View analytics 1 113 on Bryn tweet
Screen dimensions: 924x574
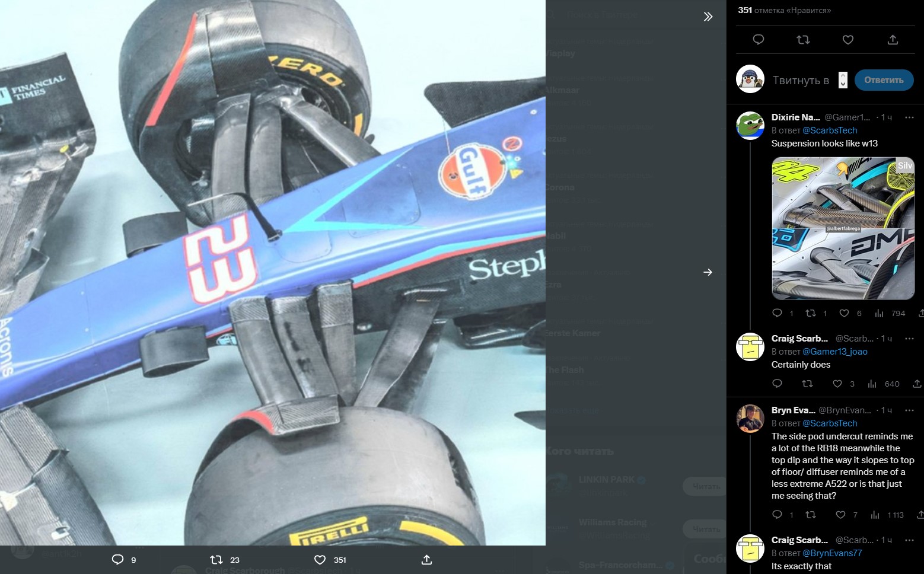(x=887, y=515)
